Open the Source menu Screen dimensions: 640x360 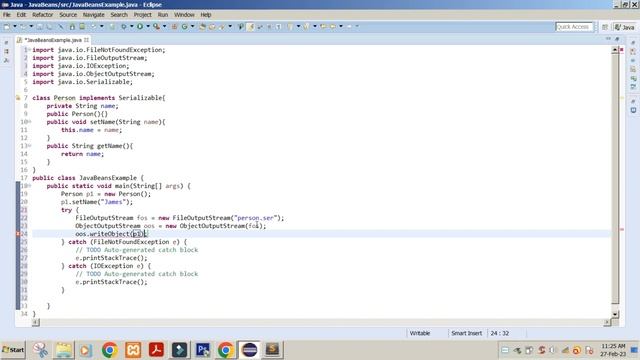[x=68, y=15]
